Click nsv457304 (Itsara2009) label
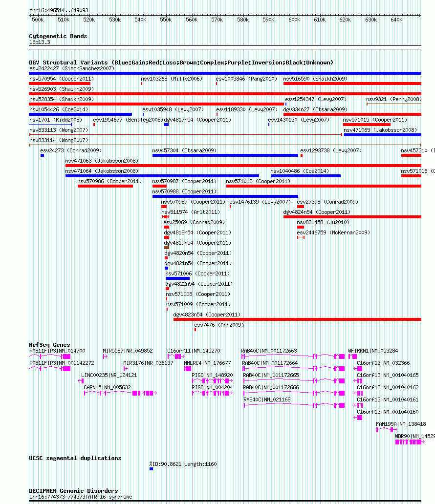The width and height of the screenshot is (435, 504). point(184,151)
